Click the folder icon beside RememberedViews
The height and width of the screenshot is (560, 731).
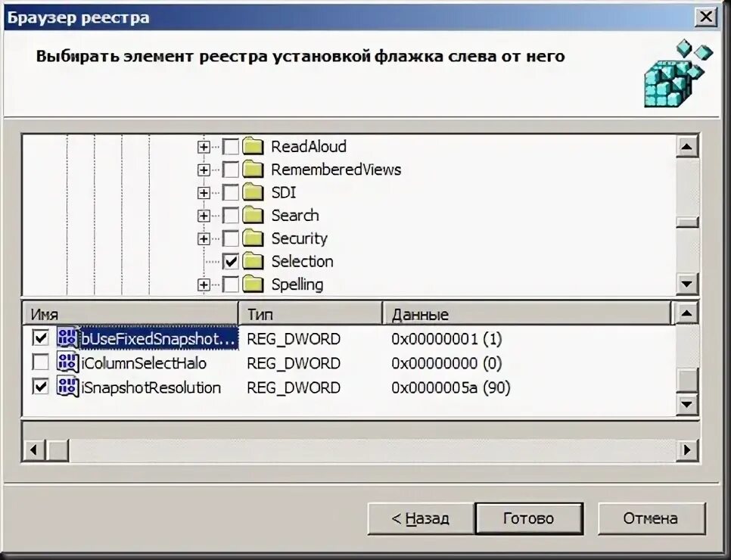[253, 169]
